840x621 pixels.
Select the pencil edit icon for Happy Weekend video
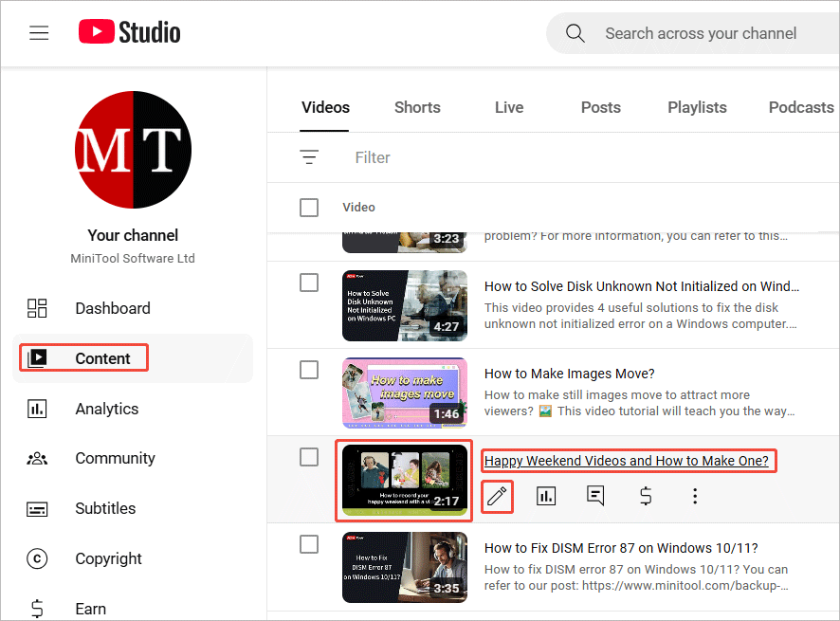pyautogui.click(x=497, y=496)
